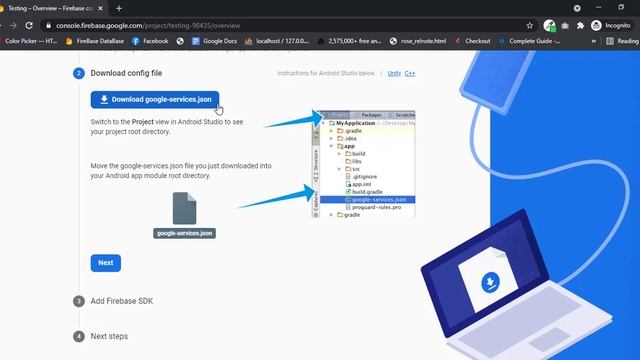Expand the Next steps section
Viewport: 640px width, 360px height.
click(x=109, y=336)
